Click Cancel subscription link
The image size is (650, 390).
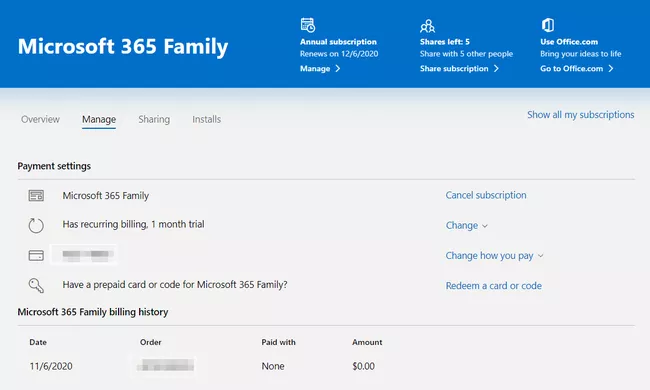click(486, 195)
